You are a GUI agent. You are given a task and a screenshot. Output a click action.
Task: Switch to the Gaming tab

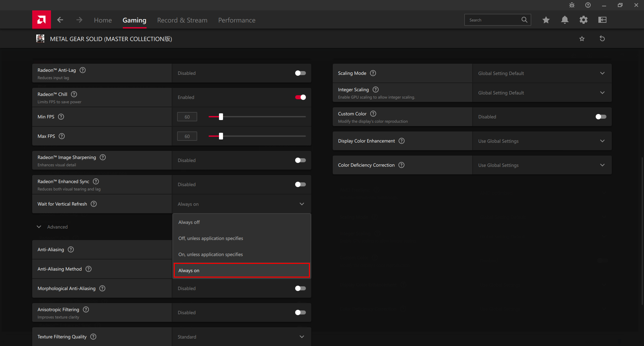point(135,20)
